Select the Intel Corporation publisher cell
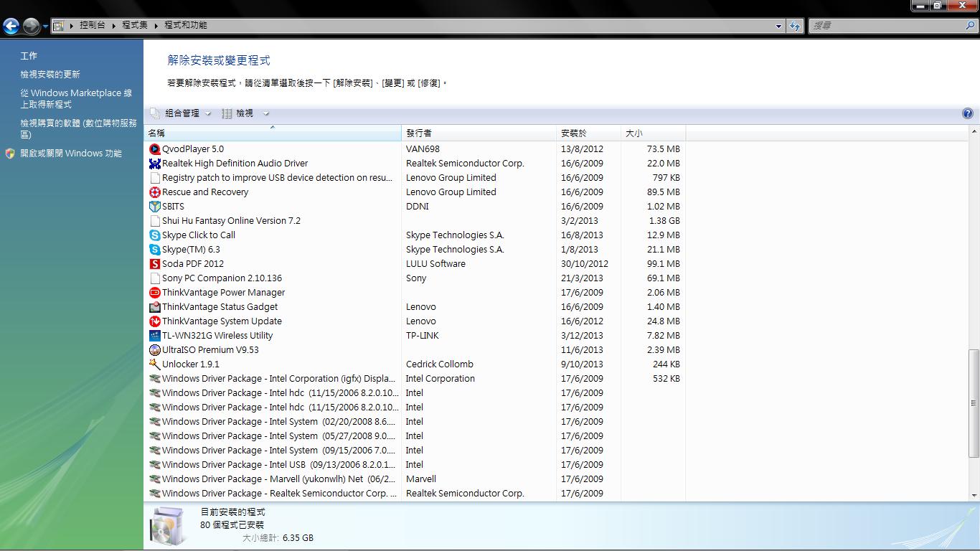980x551 pixels. 440,379
